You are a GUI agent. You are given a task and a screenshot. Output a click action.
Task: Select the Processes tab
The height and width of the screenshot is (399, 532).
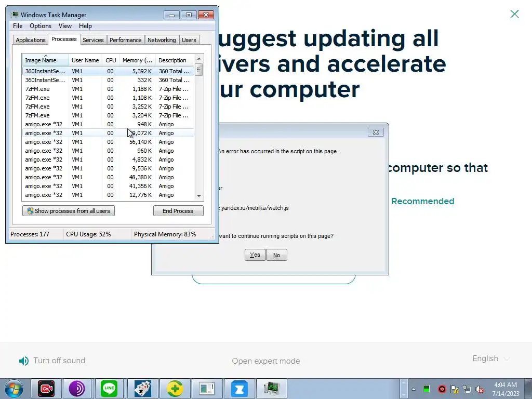64,39
